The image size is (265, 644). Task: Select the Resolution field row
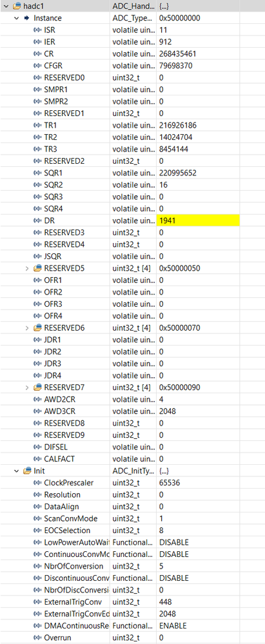click(x=132, y=494)
